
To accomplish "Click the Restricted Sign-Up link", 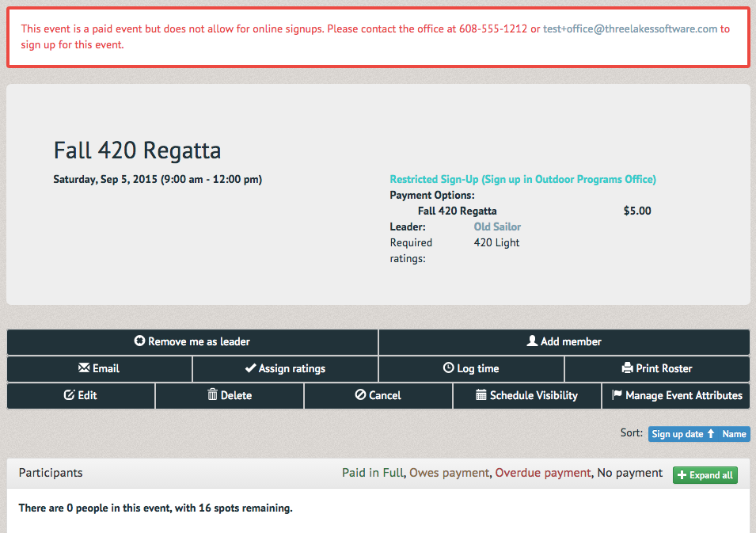I will (x=522, y=180).
